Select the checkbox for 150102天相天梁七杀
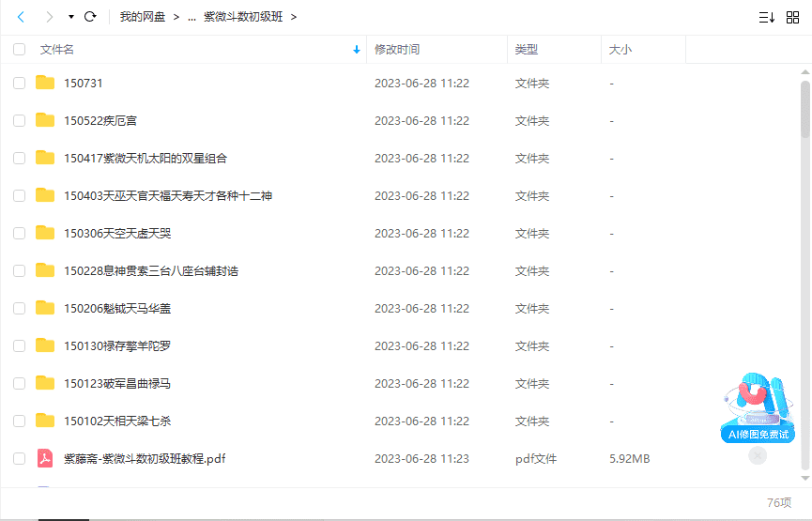The width and height of the screenshot is (812, 521). click(19, 421)
